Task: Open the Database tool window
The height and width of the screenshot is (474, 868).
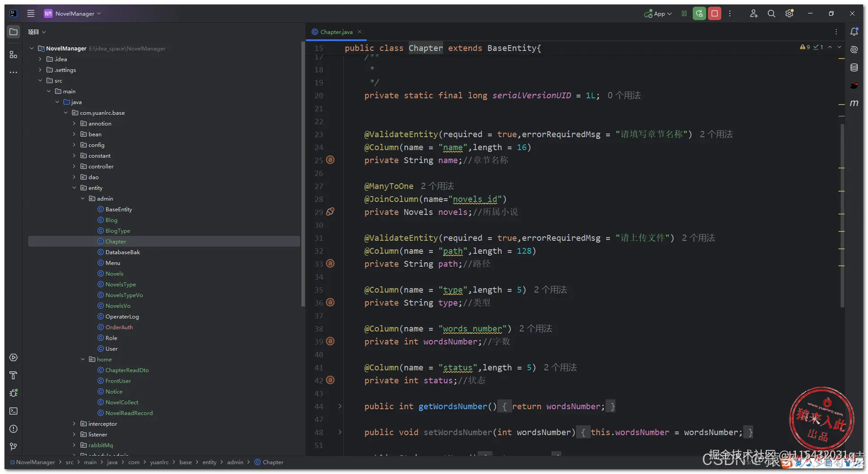Action: tap(854, 67)
